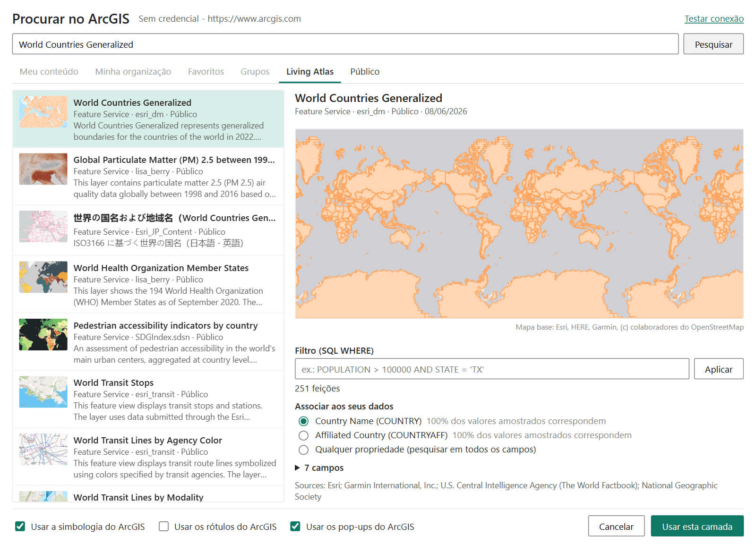Viewport: 756px width, 544px height.
Task: Focus the search field with World Countries Generalized
Action: (x=345, y=44)
